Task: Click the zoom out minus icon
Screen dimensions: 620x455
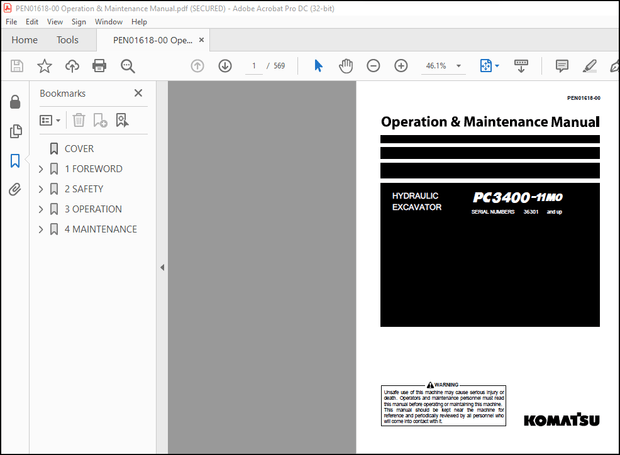Action: point(373,66)
